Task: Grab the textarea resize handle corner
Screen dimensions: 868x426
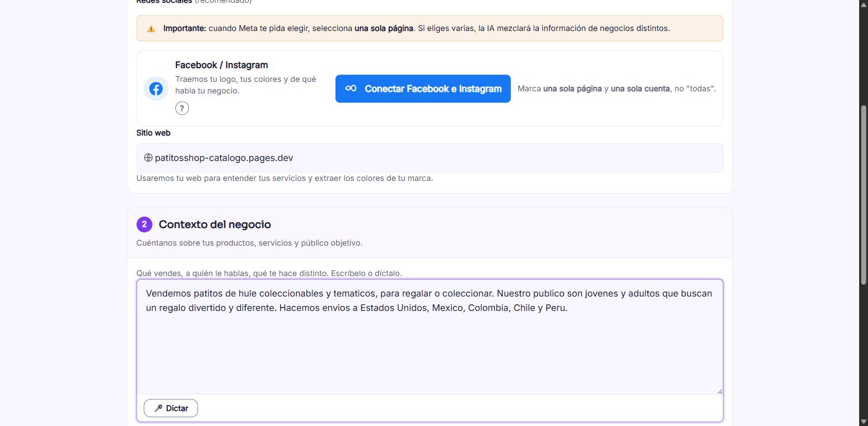Action: 719,391
